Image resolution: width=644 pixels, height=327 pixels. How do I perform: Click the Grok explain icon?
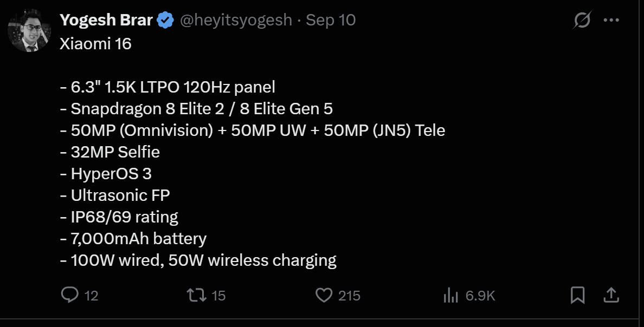click(582, 21)
